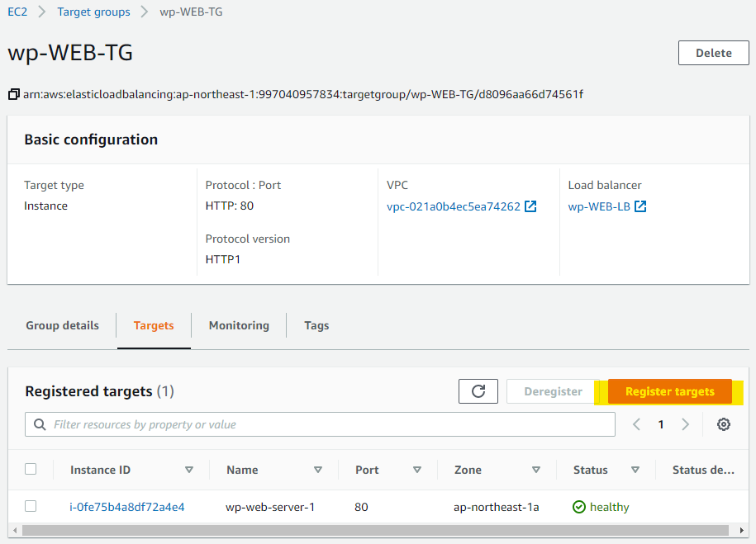Check the wp-web-server-1 row checkbox

pyautogui.click(x=31, y=506)
